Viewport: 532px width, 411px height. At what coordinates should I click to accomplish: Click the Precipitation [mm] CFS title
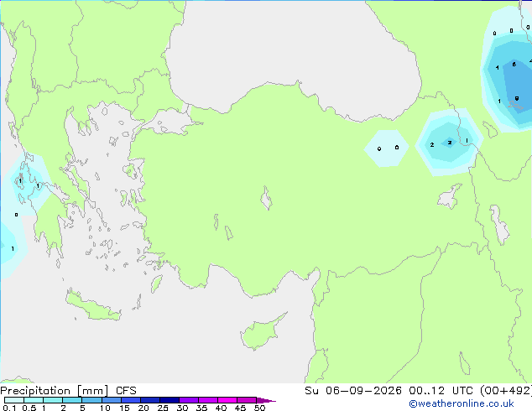point(68,391)
